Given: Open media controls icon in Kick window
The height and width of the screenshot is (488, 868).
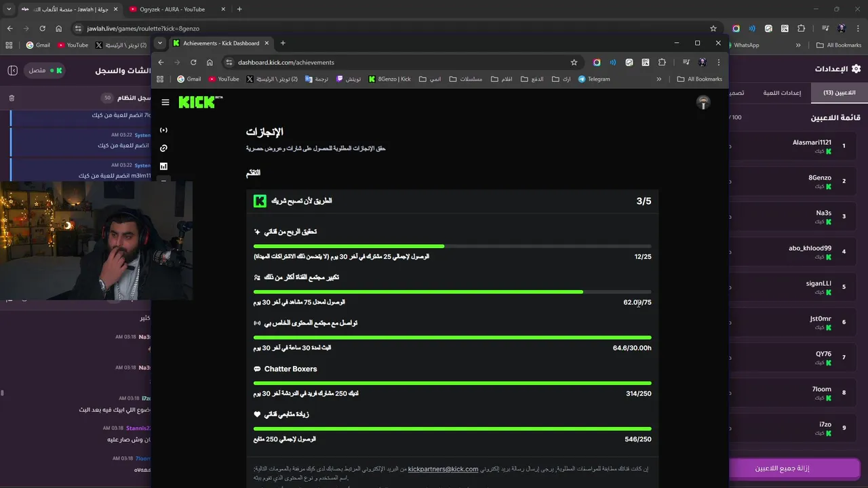Looking at the screenshot, I should pyautogui.click(x=686, y=62).
